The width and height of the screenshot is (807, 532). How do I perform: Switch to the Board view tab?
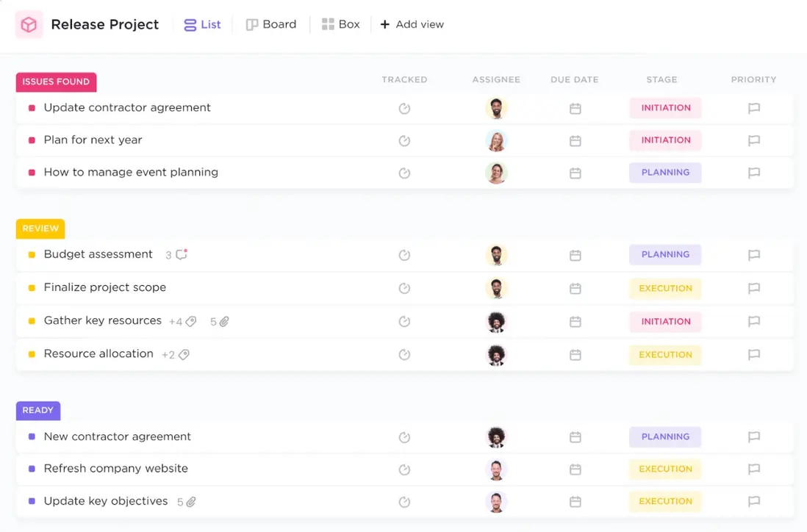[271, 24]
